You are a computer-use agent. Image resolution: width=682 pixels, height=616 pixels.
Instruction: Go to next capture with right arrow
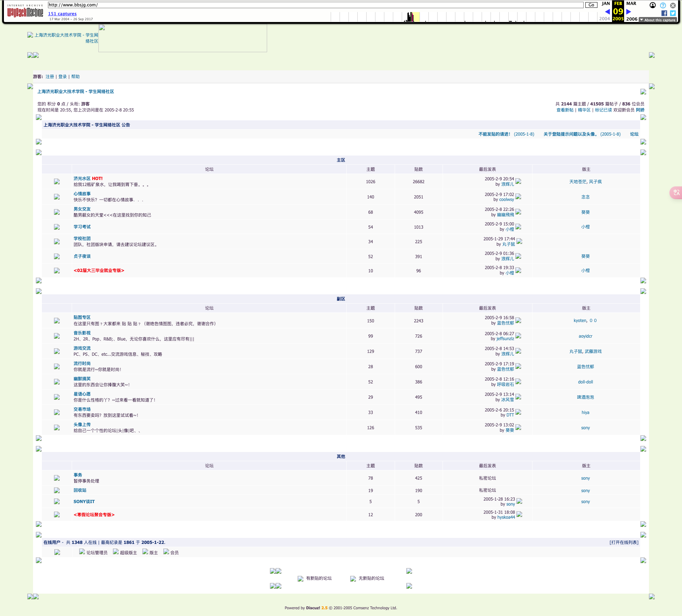pos(629,12)
